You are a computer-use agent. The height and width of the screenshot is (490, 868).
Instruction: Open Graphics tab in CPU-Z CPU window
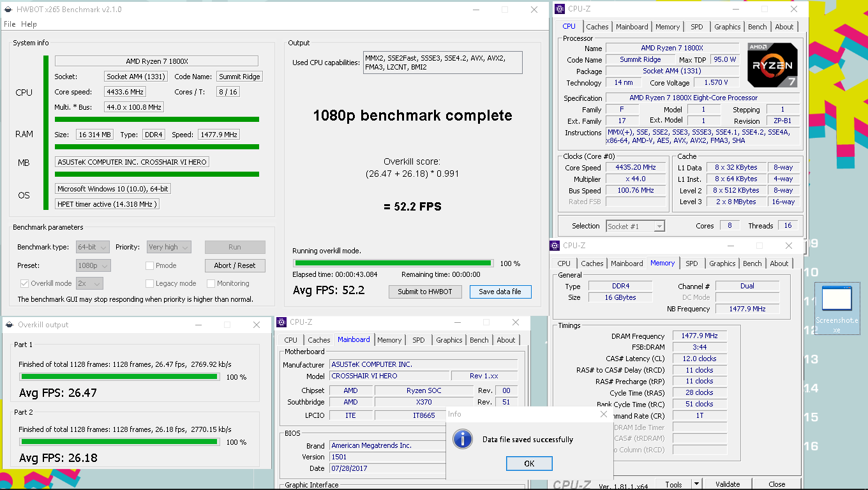[x=728, y=27]
